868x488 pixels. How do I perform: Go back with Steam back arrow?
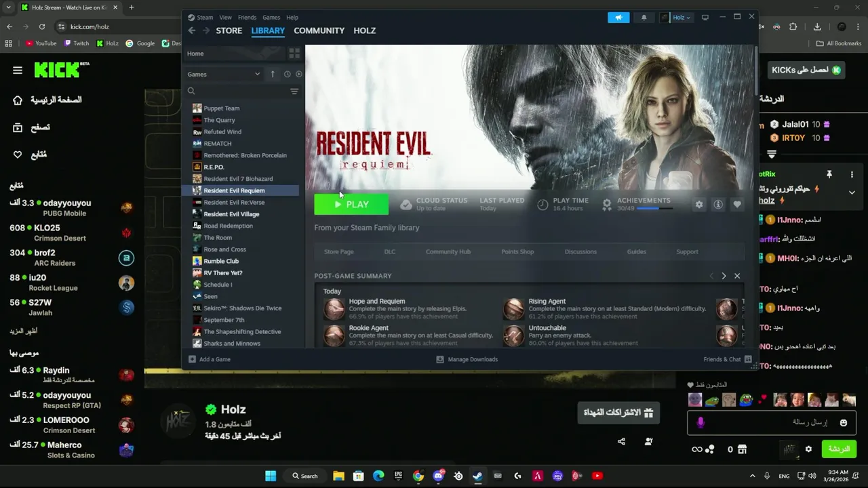[x=192, y=30]
